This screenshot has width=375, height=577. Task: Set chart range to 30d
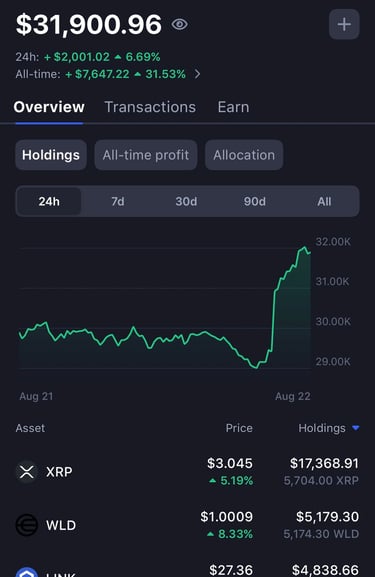click(186, 201)
